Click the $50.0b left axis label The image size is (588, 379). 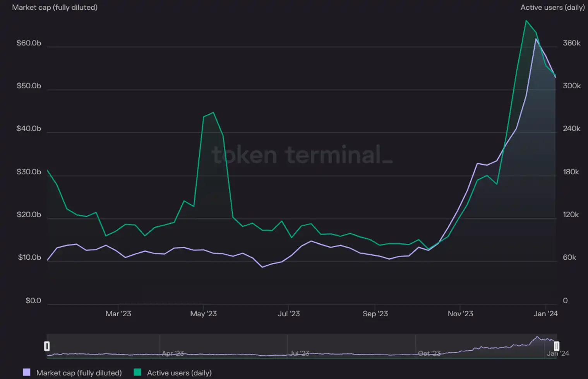click(x=29, y=86)
